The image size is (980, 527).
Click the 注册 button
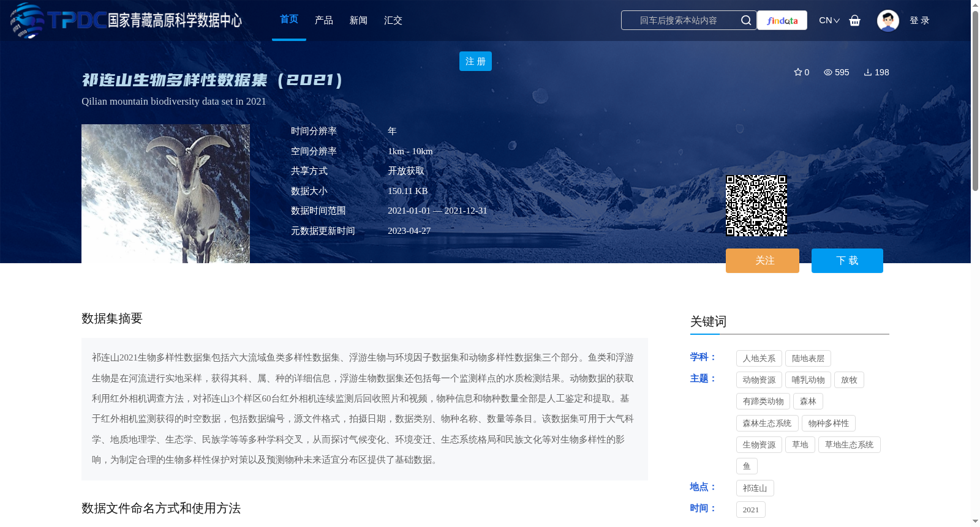475,61
